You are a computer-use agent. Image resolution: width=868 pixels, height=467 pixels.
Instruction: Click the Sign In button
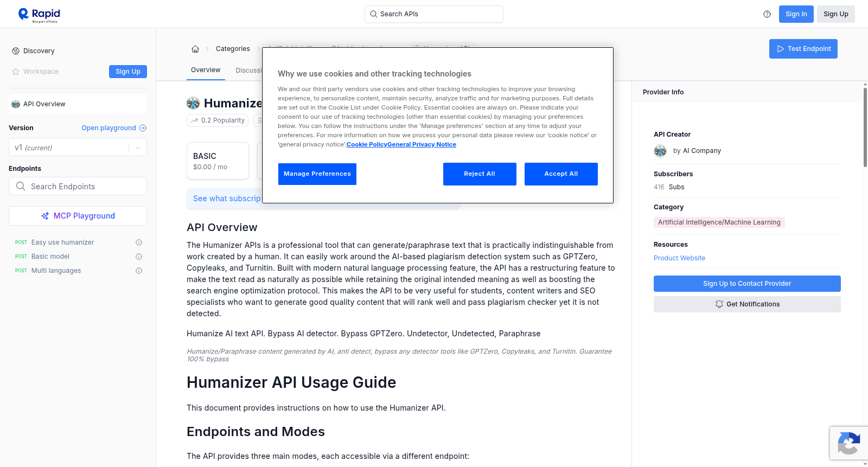pyautogui.click(x=796, y=14)
